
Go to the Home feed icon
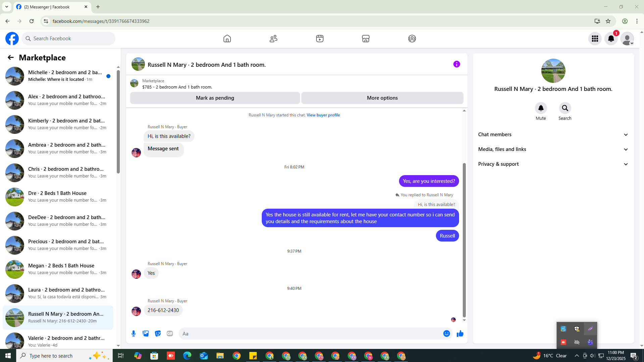[227, 39]
